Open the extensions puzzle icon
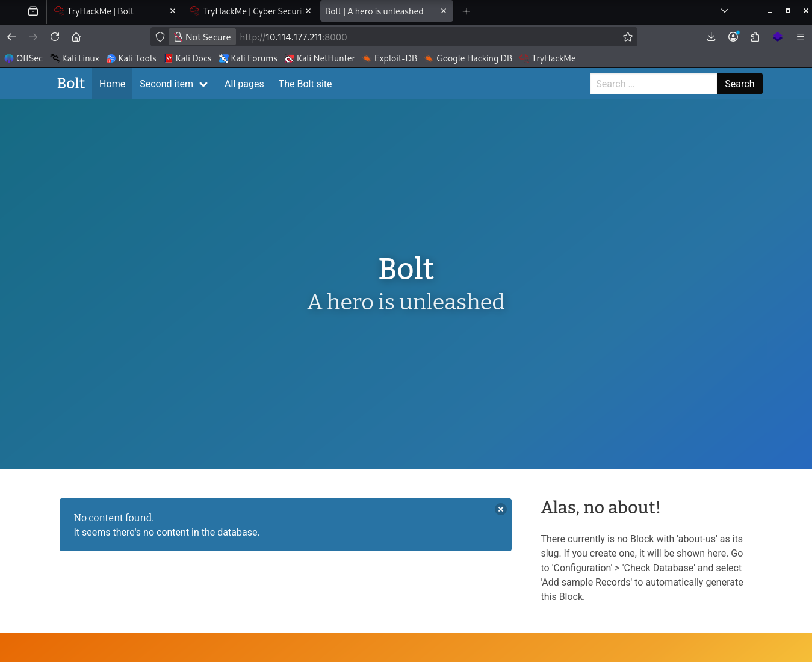Image resolution: width=812 pixels, height=662 pixels. 755,37
